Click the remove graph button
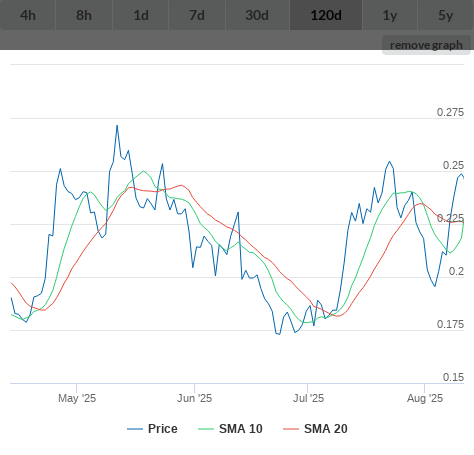 click(426, 45)
